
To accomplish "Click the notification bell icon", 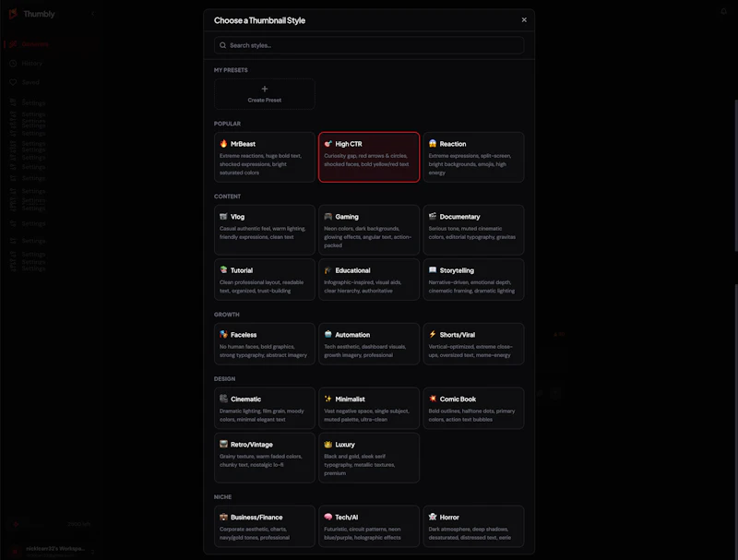I will [724, 11].
